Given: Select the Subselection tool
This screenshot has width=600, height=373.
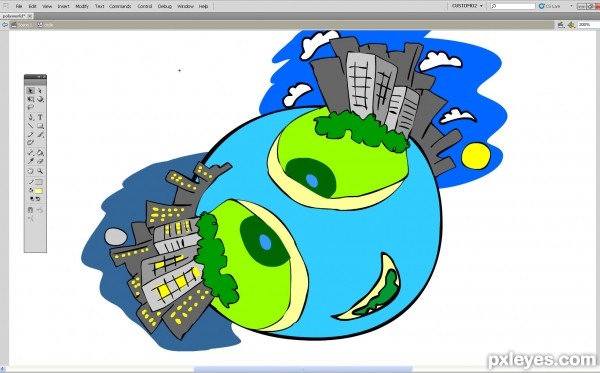Looking at the screenshot, I should pos(40,91).
